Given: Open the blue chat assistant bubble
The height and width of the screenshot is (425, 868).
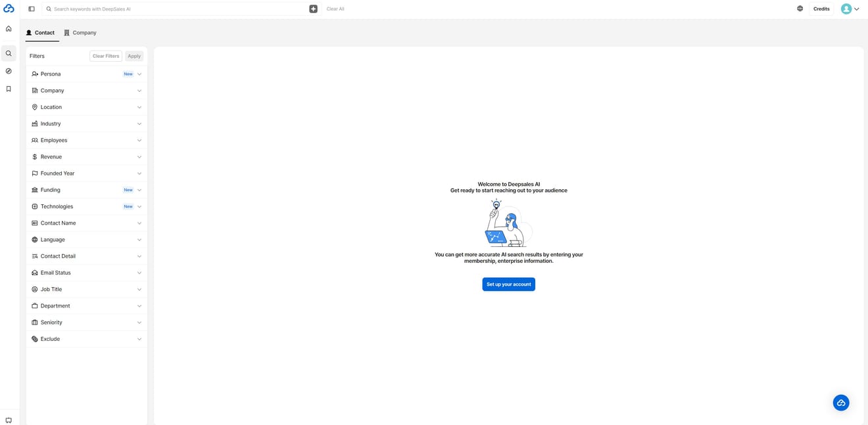Looking at the screenshot, I should tap(841, 403).
